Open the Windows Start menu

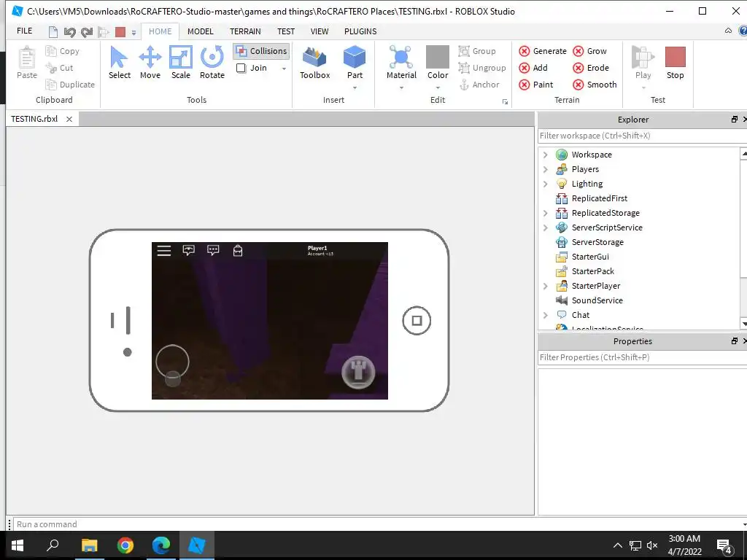tap(18, 545)
